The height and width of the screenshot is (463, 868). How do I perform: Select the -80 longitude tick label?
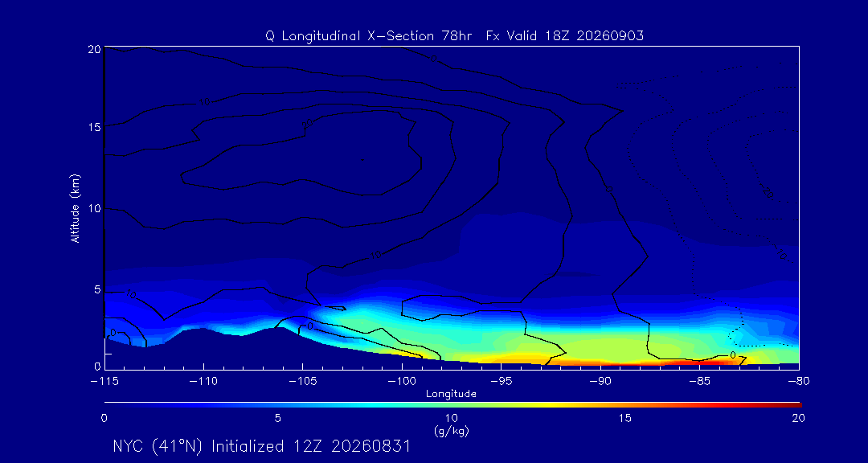[798, 382]
